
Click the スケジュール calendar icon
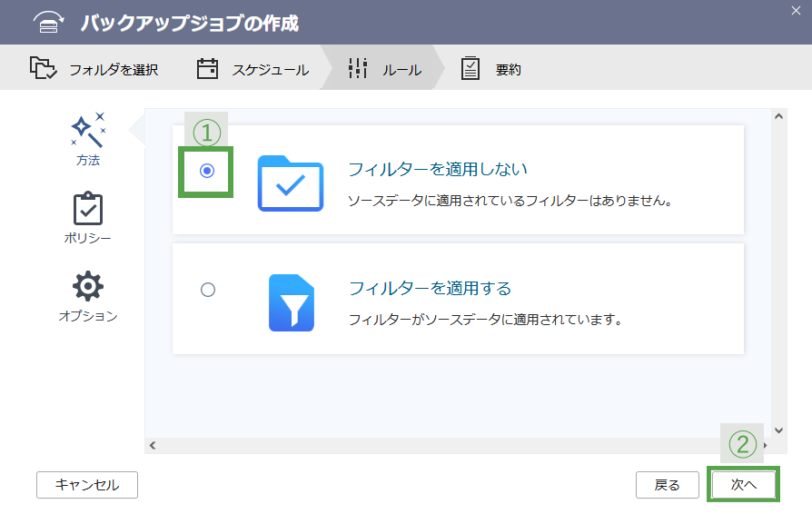[207, 69]
